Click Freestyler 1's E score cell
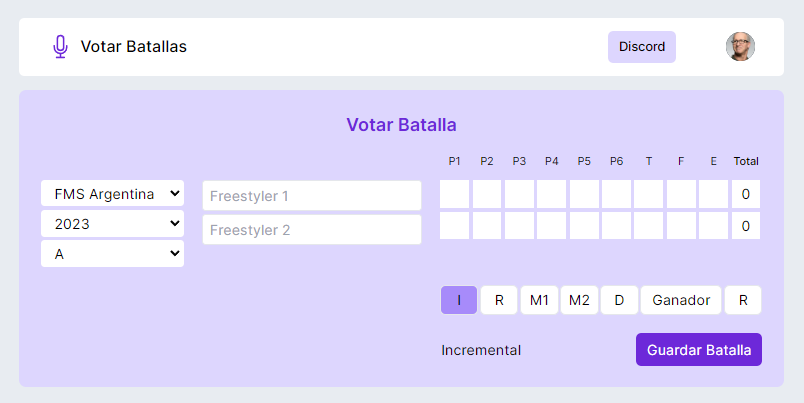The height and width of the screenshot is (403, 804). click(x=713, y=194)
